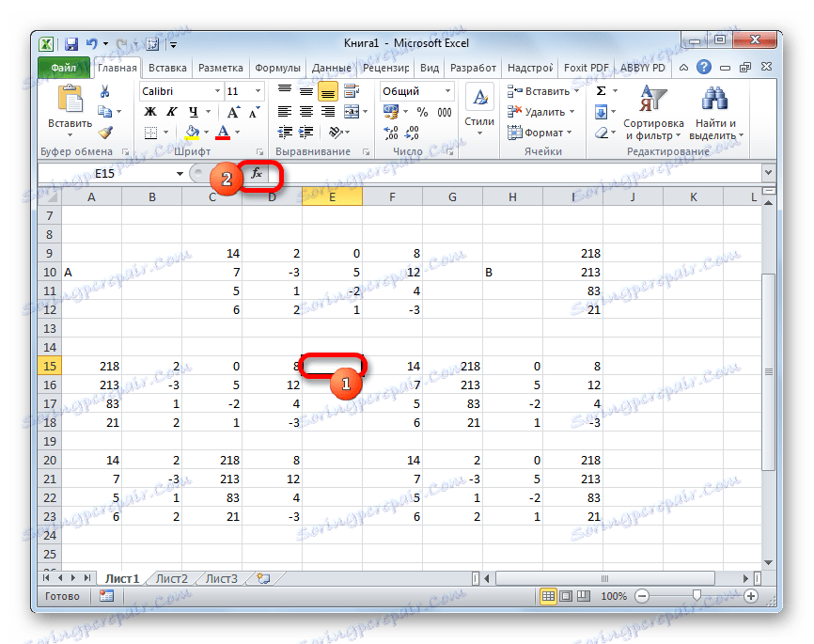Click the macro recording icon in status bar
This screenshot has width=814, height=644.
pos(106,596)
